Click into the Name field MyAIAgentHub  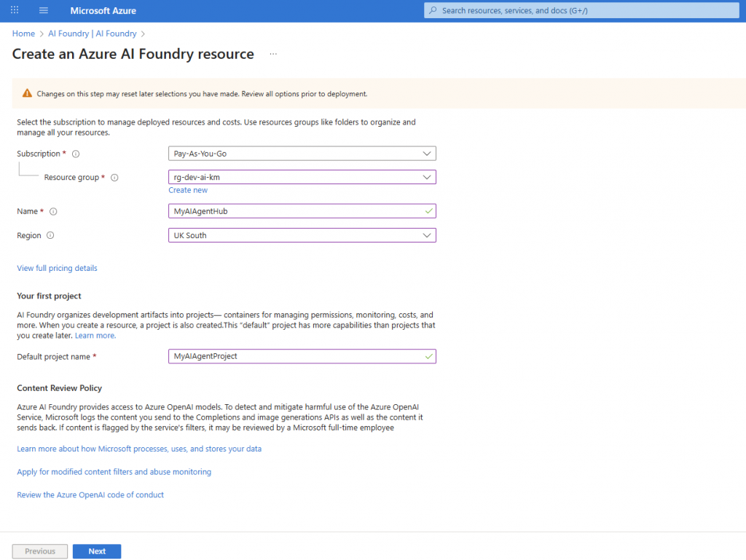[x=295, y=211]
